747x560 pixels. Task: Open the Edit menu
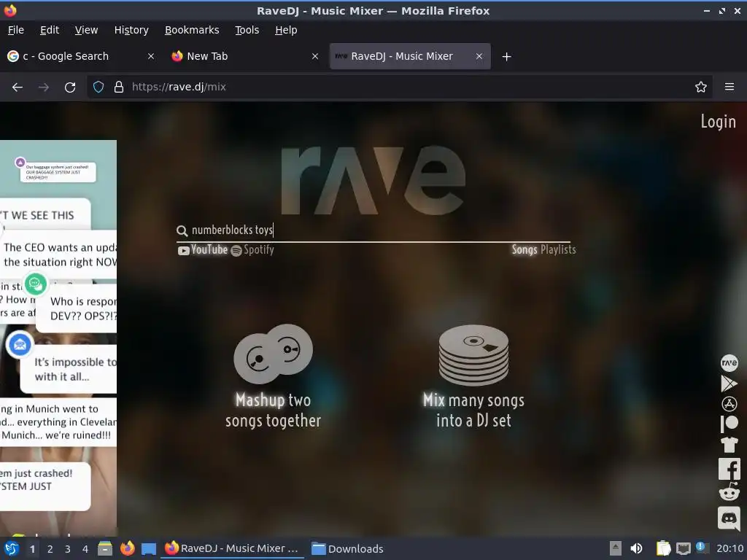[x=50, y=30]
